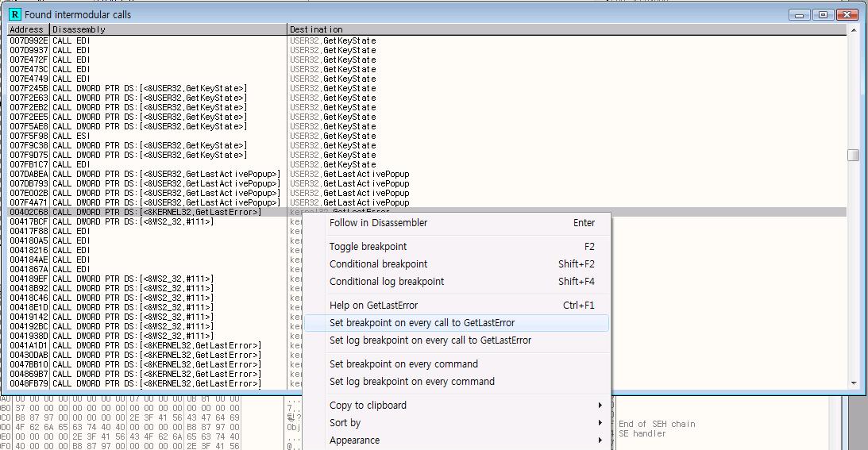
Task: Select row at address 007FB1C7
Action: point(426,165)
